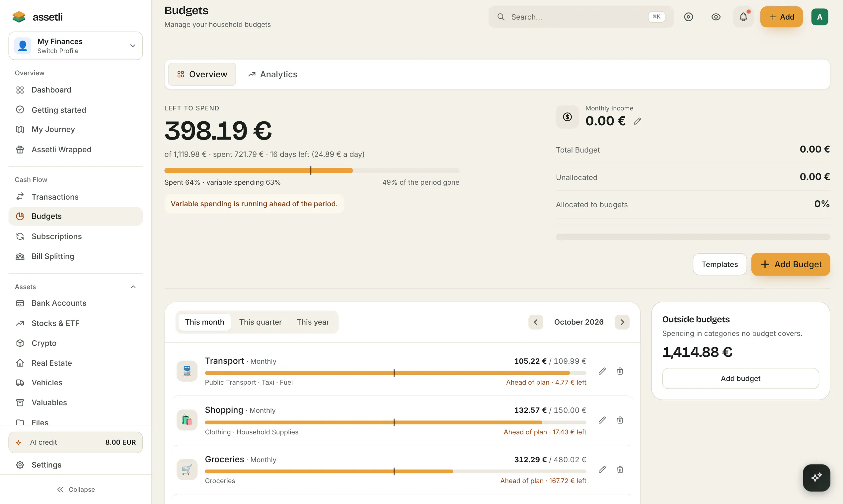Viewport: 843px width, 504px height.
Task: Toggle the eye visibility icon in header
Action: [x=716, y=17]
